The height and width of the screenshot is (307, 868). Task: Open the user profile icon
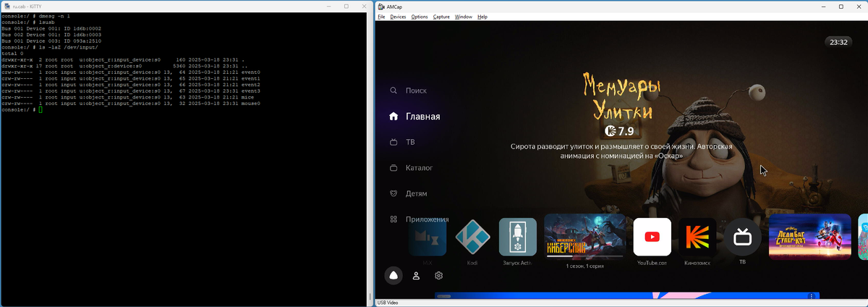pyautogui.click(x=417, y=276)
